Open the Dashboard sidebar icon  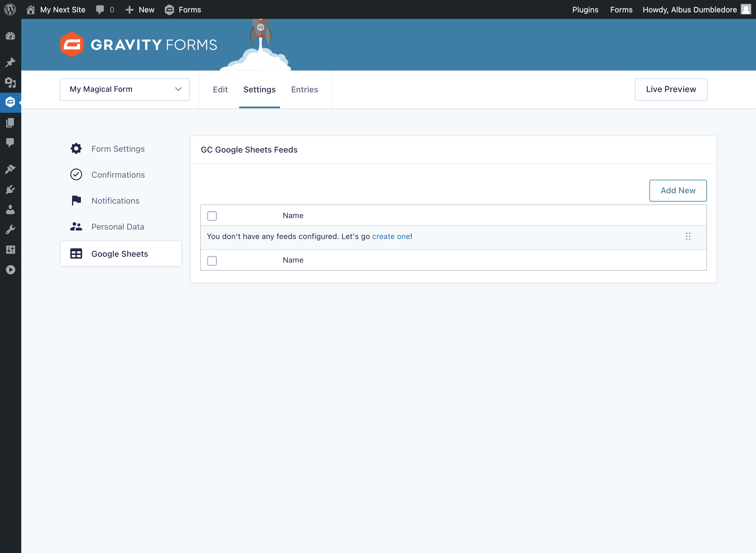click(10, 36)
